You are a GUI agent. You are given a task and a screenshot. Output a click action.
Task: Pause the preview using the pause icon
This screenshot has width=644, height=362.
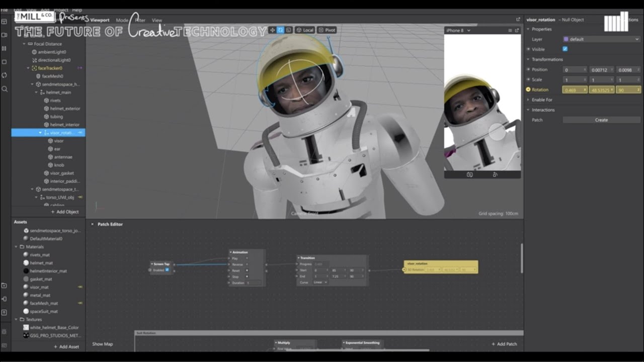pos(5,48)
